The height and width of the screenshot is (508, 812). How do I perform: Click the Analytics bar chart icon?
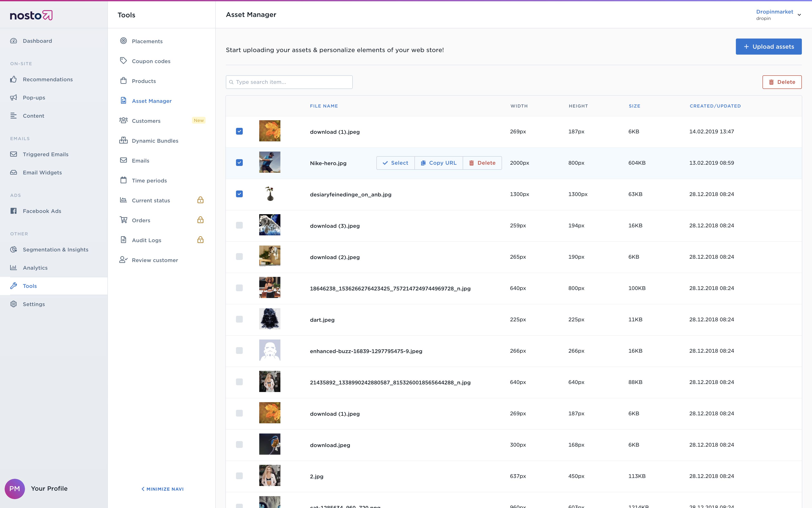click(x=13, y=267)
